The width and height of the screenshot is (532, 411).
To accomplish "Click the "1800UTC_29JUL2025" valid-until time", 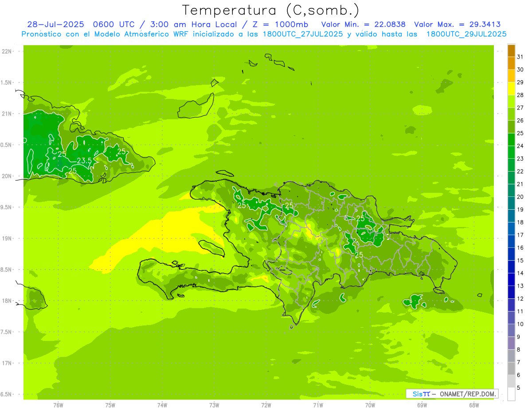I will [466, 34].
